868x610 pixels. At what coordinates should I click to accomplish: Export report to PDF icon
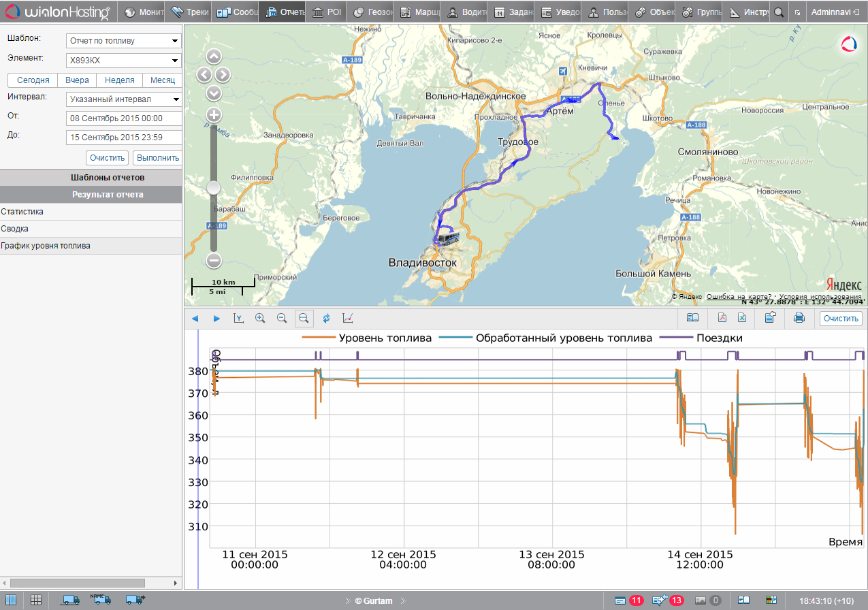click(x=722, y=318)
